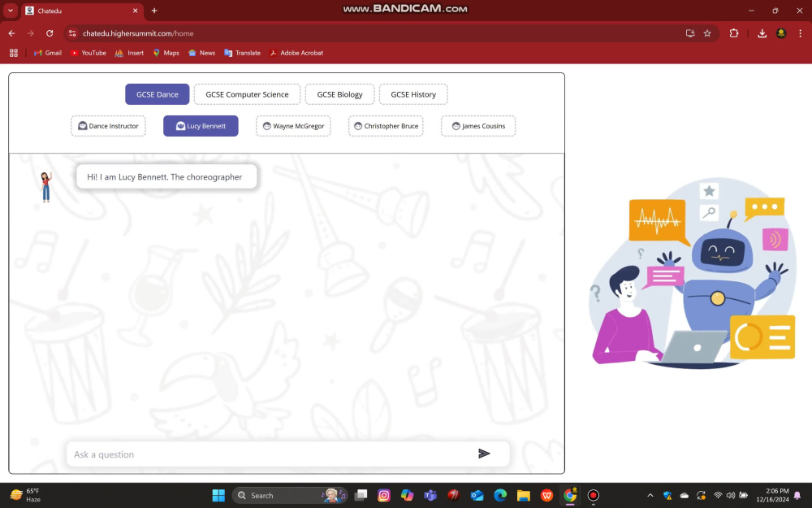Show hidden system tray icons

pos(650,496)
